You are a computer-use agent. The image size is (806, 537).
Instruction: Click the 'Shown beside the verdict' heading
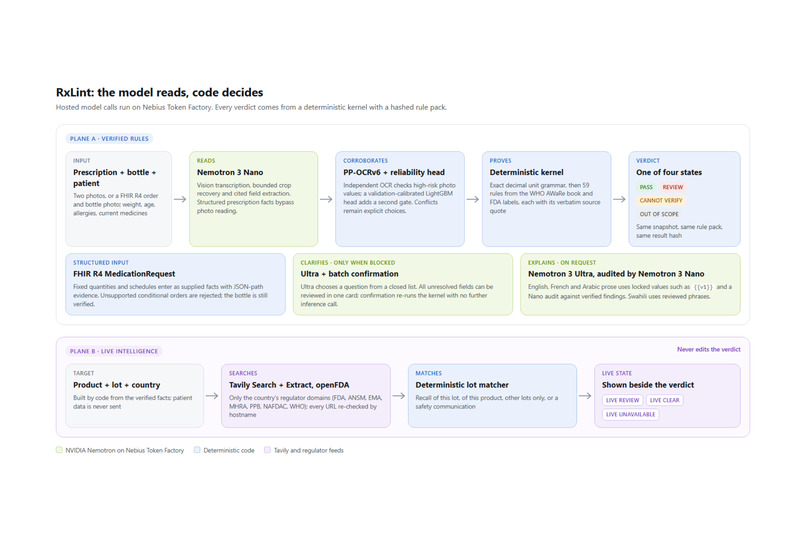(648, 385)
